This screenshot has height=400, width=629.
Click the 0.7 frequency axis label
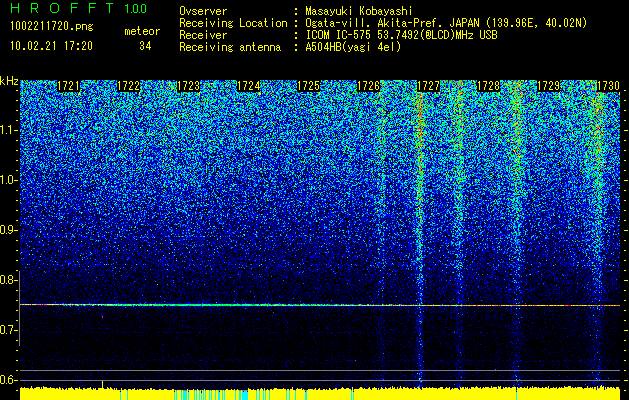[9, 330]
